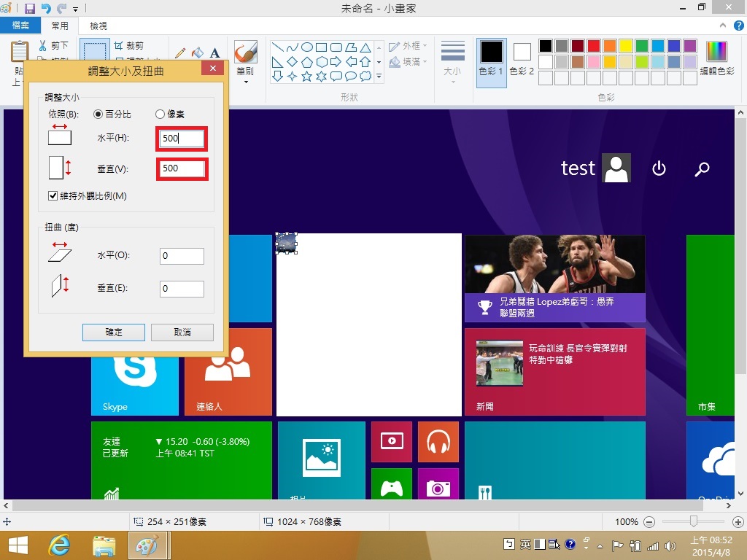This screenshot has width=747, height=560.
Task: Open Paint Help with the question mark
Action: [738, 26]
